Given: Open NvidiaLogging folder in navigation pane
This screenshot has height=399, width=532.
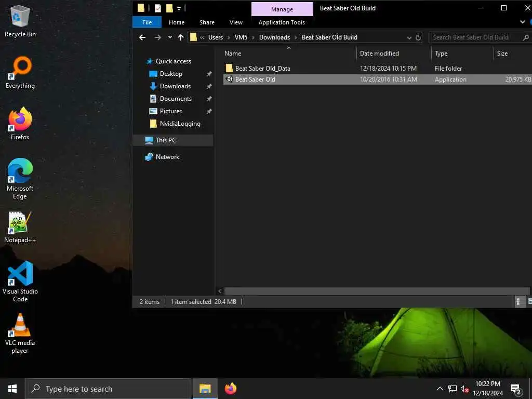Looking at the screenshot, I should 180,124.
